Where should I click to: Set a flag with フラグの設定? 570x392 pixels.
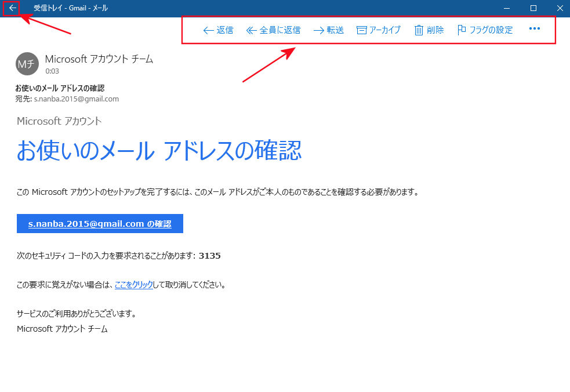coord(485,30)
